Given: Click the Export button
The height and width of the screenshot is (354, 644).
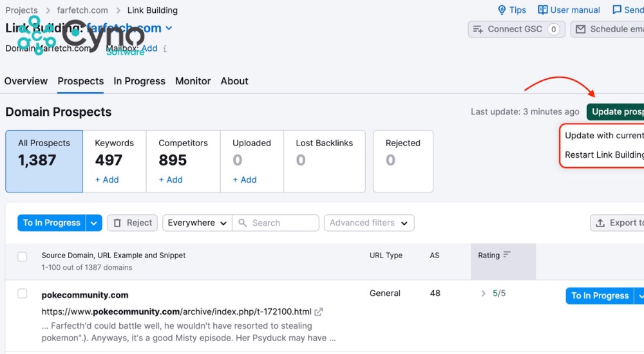Looking at the screenshot, I should [x=617, y=223].
